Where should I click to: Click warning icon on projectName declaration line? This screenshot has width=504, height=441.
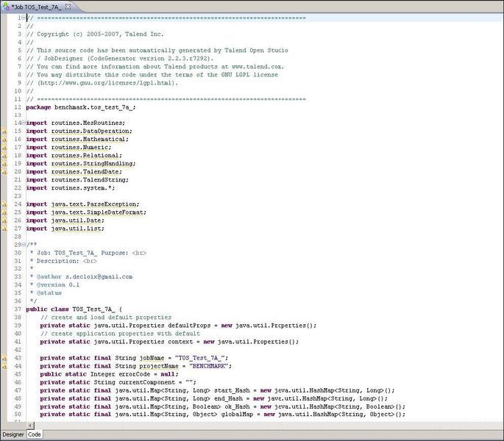coord(3,365)
